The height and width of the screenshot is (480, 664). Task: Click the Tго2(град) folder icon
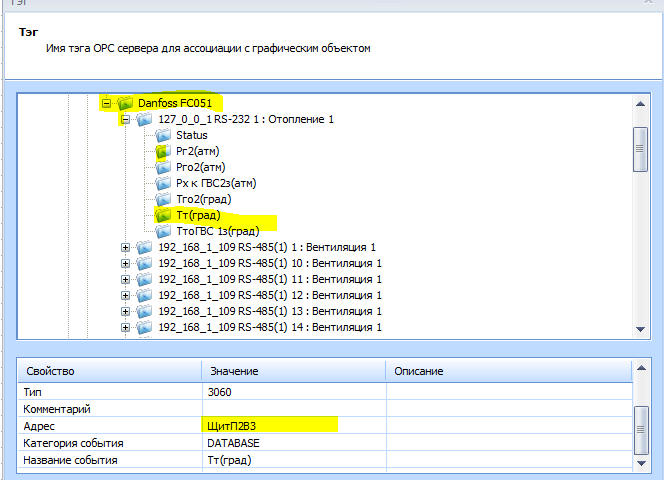click(161, 199)
